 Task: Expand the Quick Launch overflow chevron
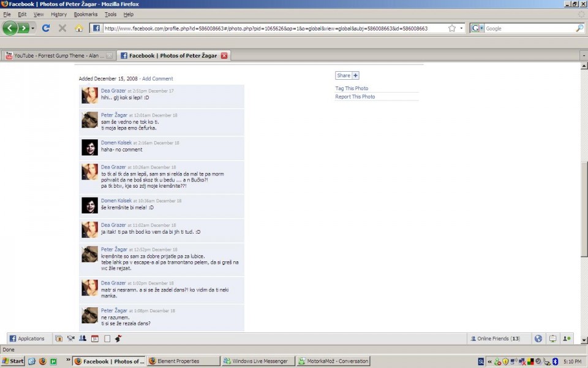coord(68,360)
